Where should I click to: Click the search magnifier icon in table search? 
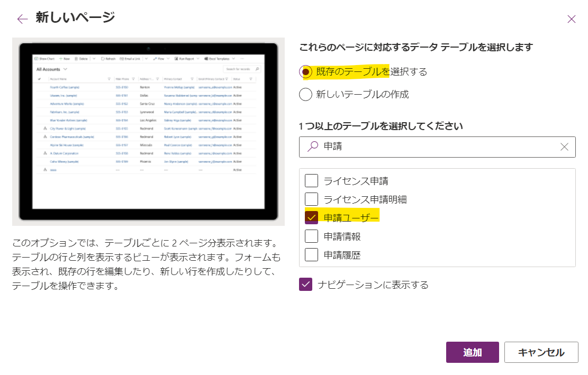point(313,147)
